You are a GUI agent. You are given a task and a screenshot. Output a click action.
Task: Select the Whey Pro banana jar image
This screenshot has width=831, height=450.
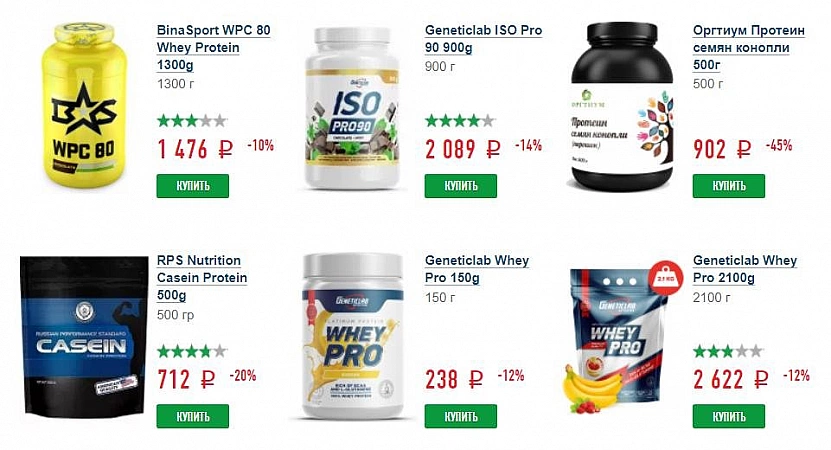coord(352,336)
